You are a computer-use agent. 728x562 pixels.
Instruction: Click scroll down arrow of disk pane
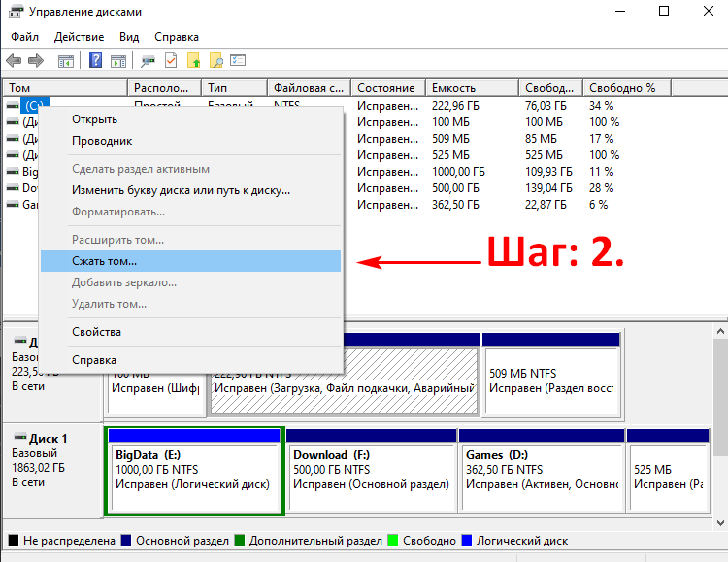(x=720, y=523)
